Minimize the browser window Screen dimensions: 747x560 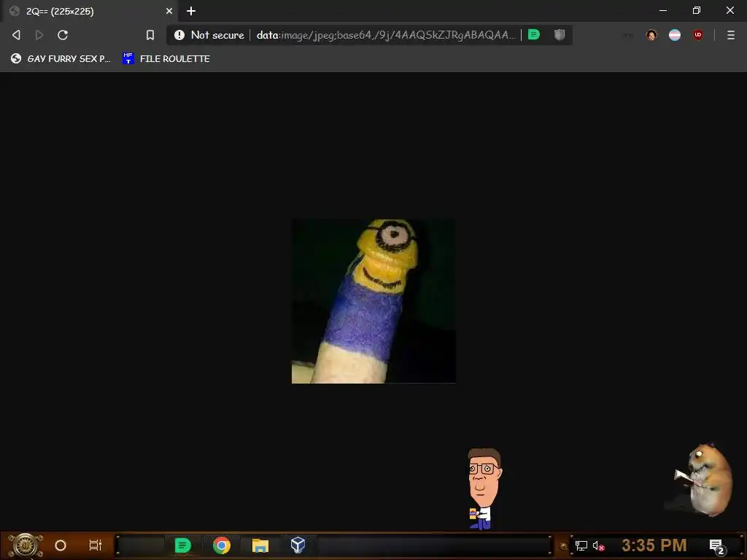(x=663, y=10)
